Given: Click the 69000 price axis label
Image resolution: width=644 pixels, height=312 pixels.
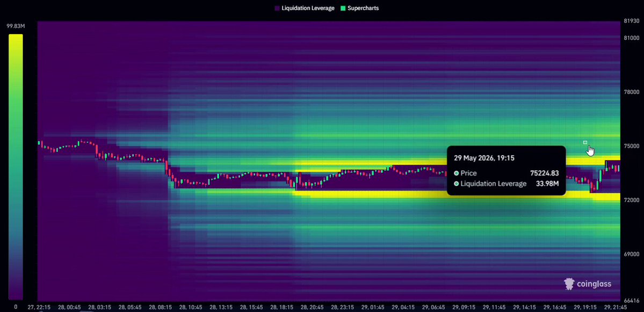Looking at the screenshot, I should [x=631, y=254].
